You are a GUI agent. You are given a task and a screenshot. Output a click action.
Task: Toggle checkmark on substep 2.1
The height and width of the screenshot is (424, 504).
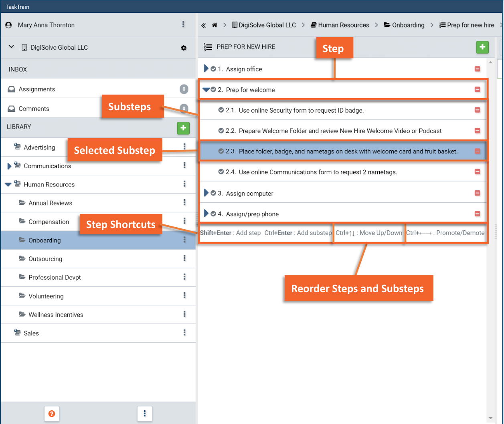(x=221, y=110)
